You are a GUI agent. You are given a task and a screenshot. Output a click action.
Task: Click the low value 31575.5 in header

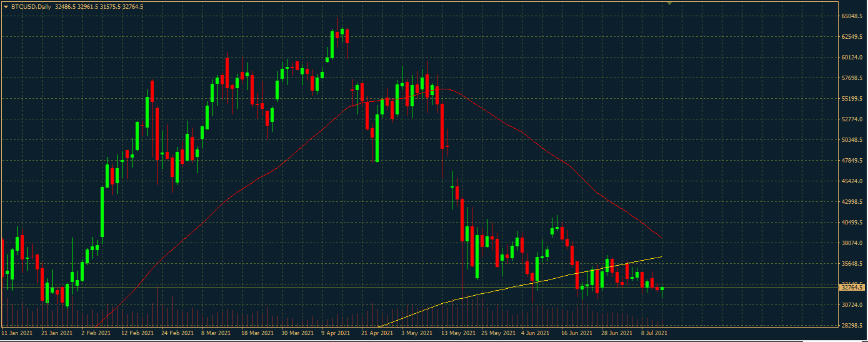tap(111, 6)
